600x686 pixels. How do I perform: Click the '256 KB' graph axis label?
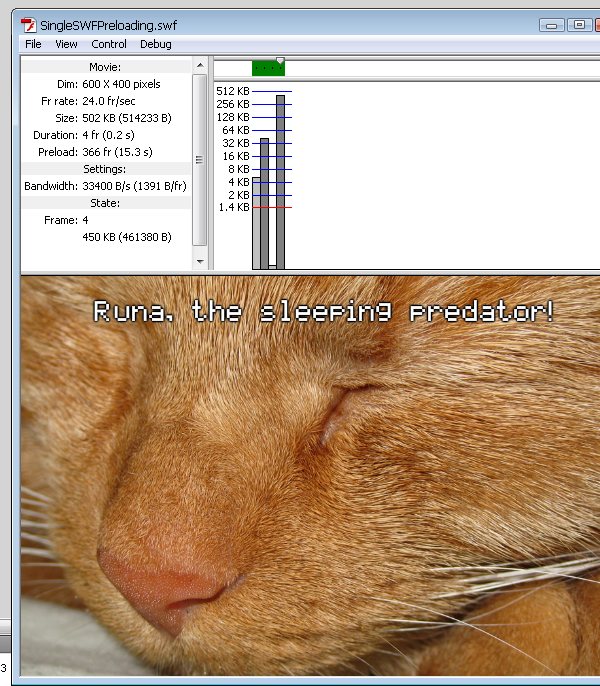coord(233,104)
